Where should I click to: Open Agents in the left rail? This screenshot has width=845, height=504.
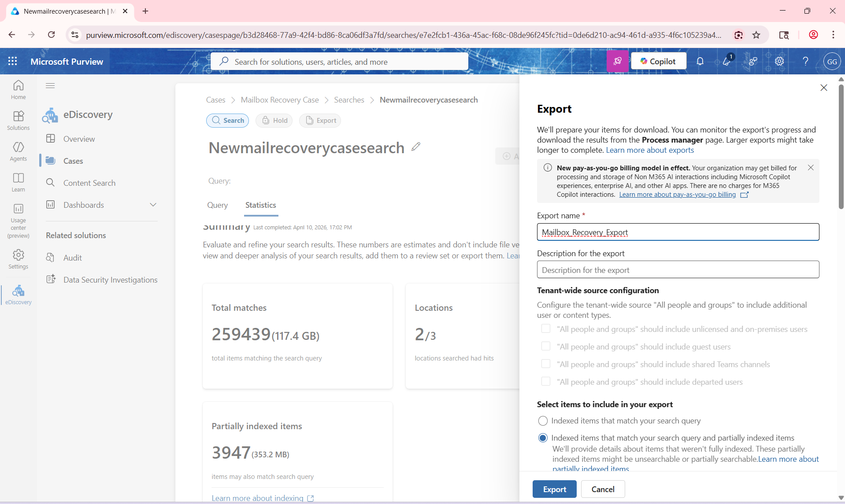pyautogui.click(x=18, y=151)
